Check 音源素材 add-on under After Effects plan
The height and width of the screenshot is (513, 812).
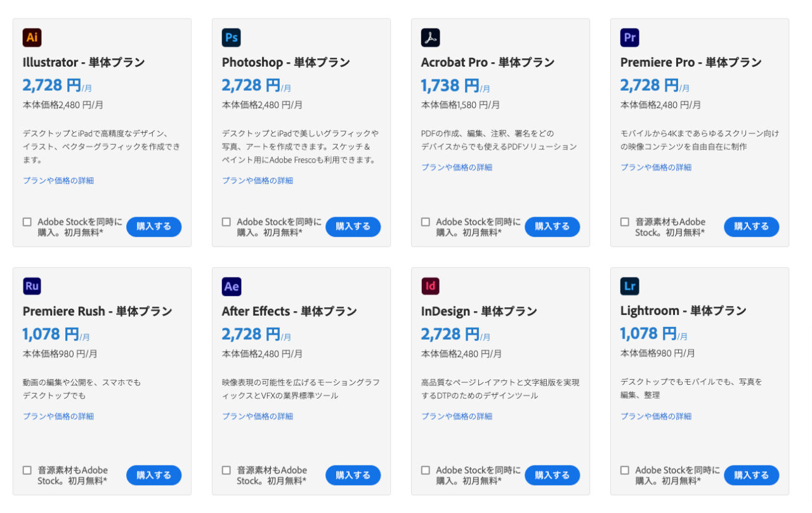tap(226, 470)
